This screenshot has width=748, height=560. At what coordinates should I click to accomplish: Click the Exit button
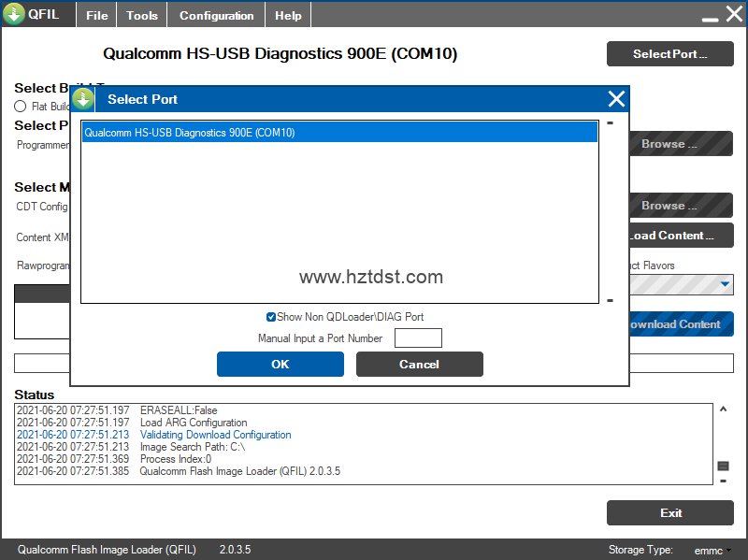point(669,512)
